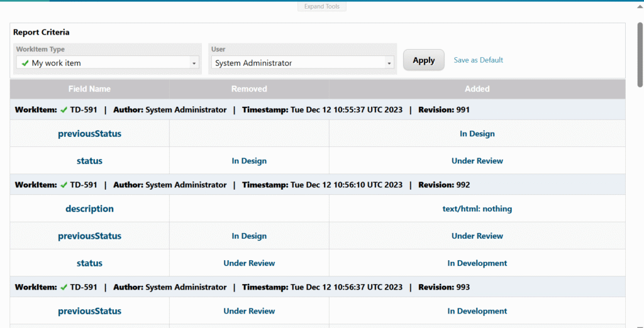The height and width of the screenshot is (328, 644).
Task: Expand the Tools panel at the top
Action: [322, 6]
